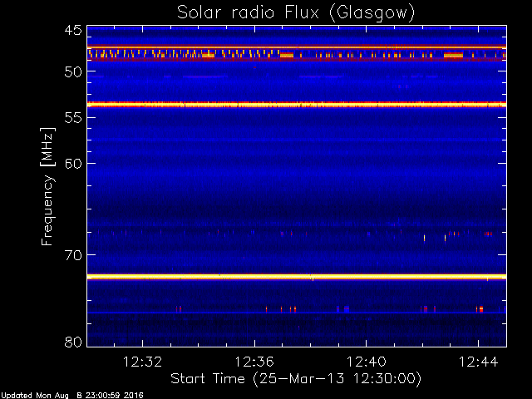The image size is (532, 399).
Task: Click the 'Updated Mon Aug 6 23:00:59 2018' footer text
Action: [x=72, y=396]
